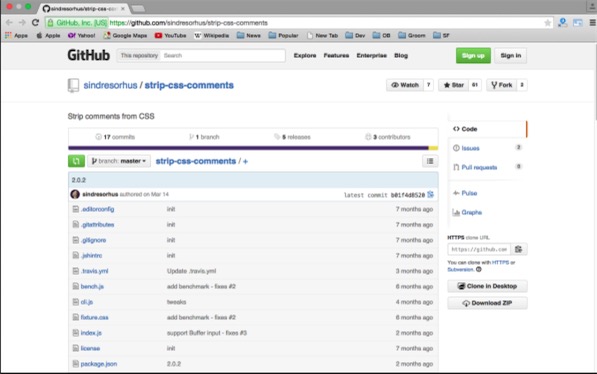Open the Graphs sidebar item
This screenshot has height=374, width=597.
(x=467, y=213)
